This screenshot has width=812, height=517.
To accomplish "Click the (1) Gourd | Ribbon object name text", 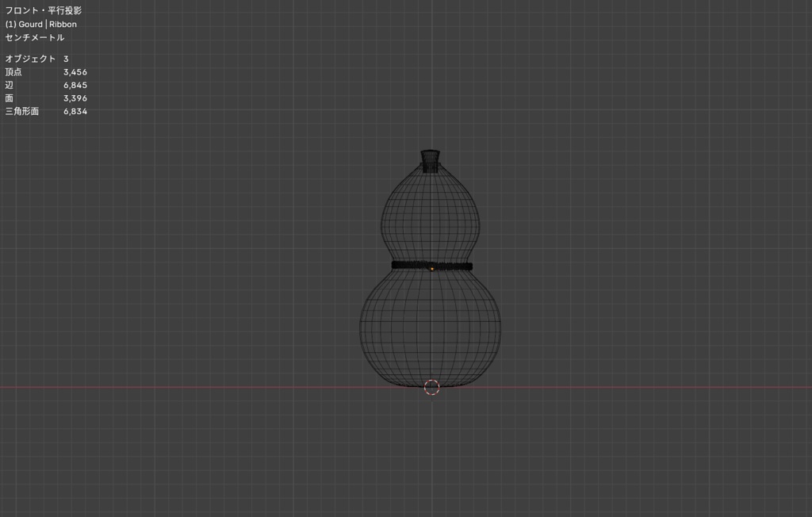I will [41, 24].
